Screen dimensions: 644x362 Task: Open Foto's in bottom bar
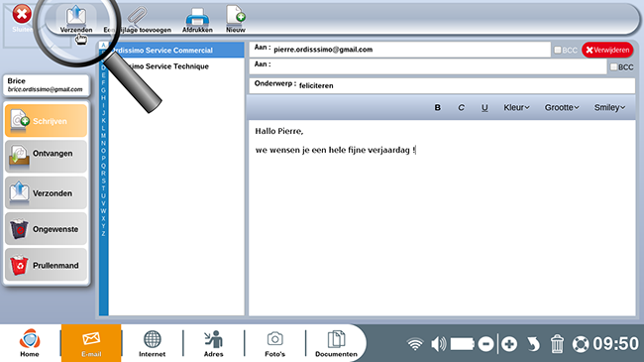tap(274, 343)
